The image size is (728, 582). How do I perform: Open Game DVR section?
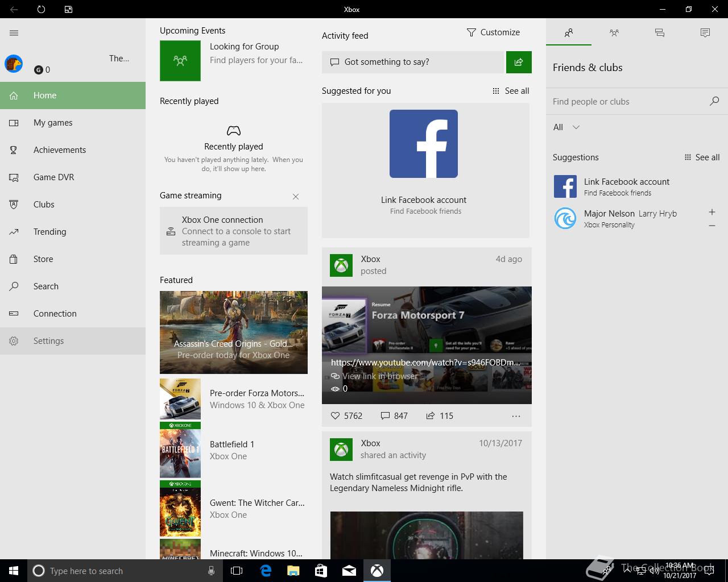(73, 177)
